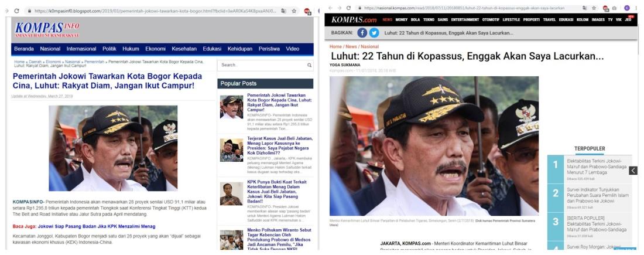This screenshot has width=644, height=255.
Task: Open Edukasi in the Kompas Info menu
Action: coord(212,49)
